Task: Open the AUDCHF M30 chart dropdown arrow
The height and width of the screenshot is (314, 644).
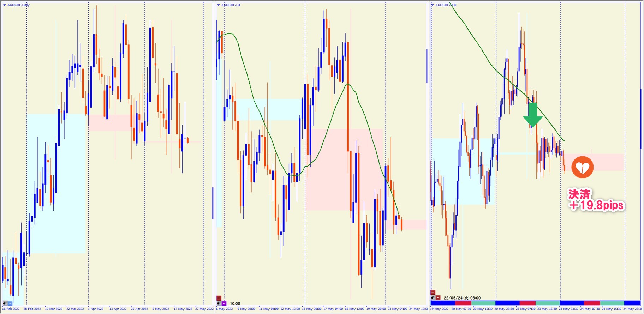Action: [x=433, y=5]
